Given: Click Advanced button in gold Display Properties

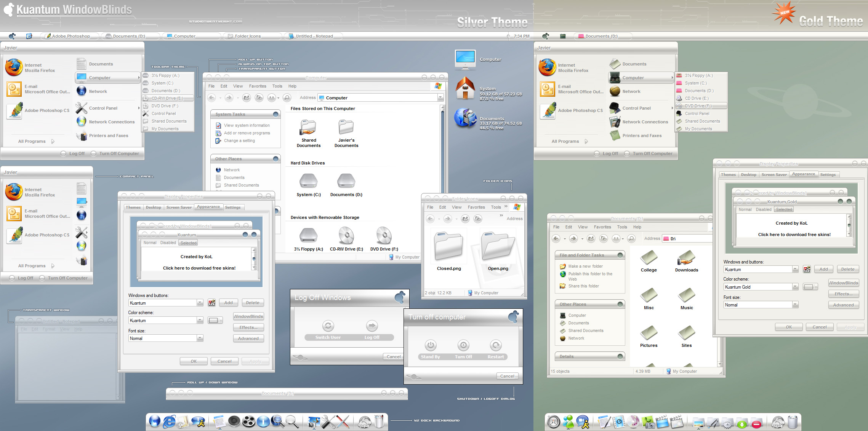Looking at the screenshot, I should [843, 305].
